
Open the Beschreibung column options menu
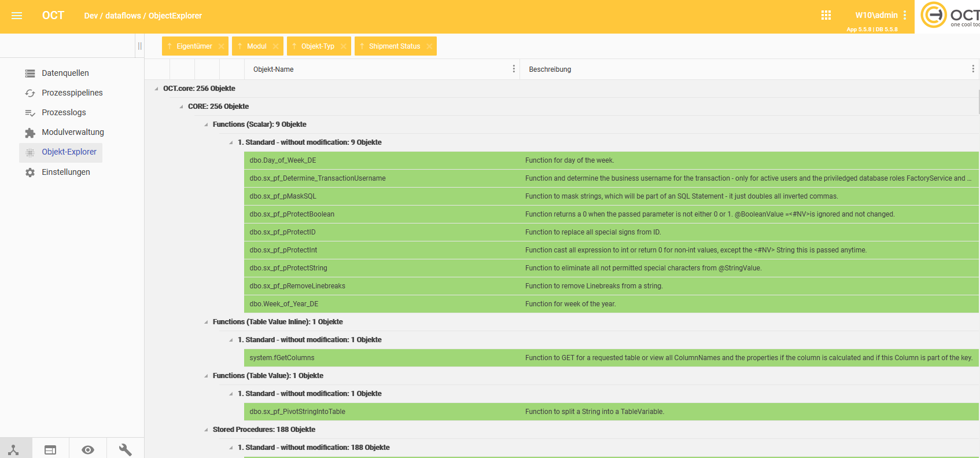tap(973, 69)
